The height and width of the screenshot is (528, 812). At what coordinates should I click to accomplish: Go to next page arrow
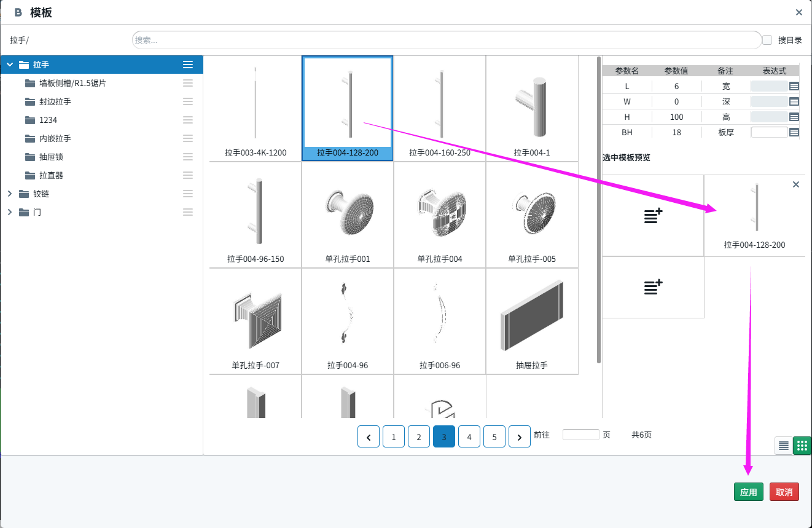click(x=520, y=436)
